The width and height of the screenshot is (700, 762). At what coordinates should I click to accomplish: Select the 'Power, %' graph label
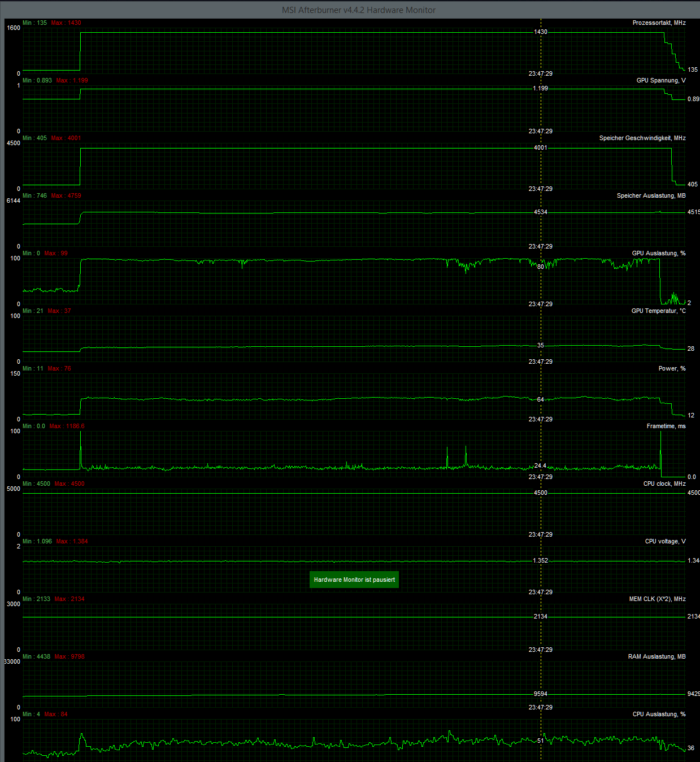click(672, 369)
